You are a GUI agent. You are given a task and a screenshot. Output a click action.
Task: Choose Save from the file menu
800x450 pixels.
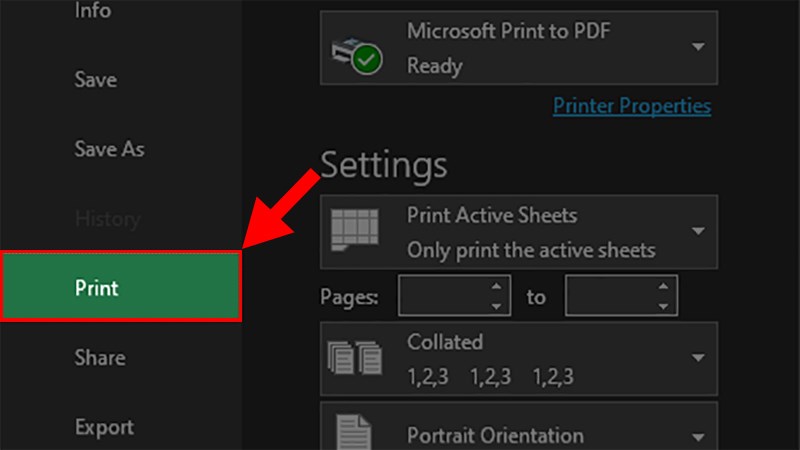pyautogui.click(x=95, y=80)
